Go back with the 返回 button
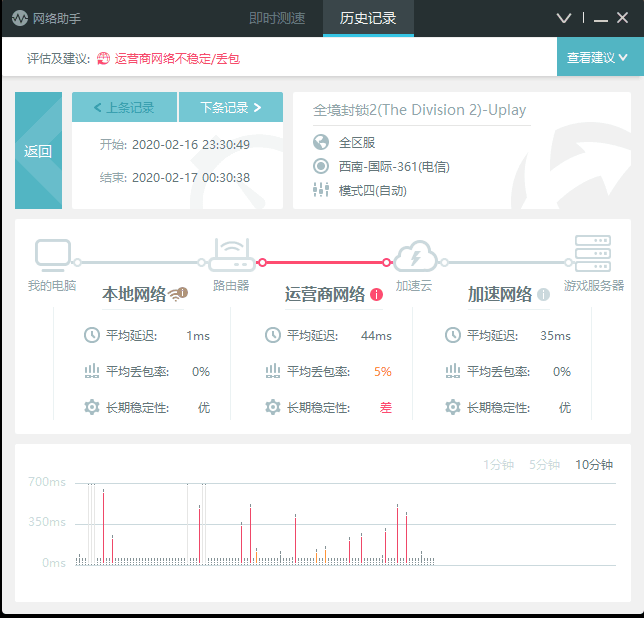The height and width of the screenshot is (618, 644). click(38, 150)
